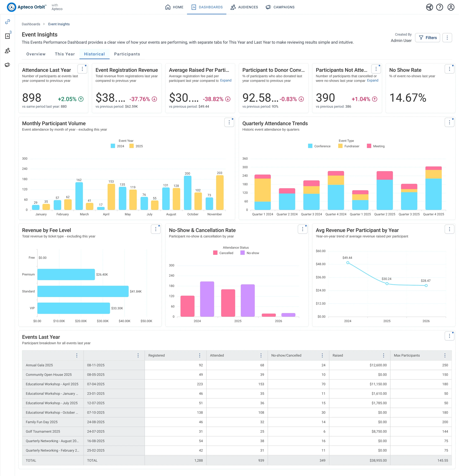Viewport: 459px width, 476px height.
Task: Open Raised column header menu
Action: tap(384, 355)
